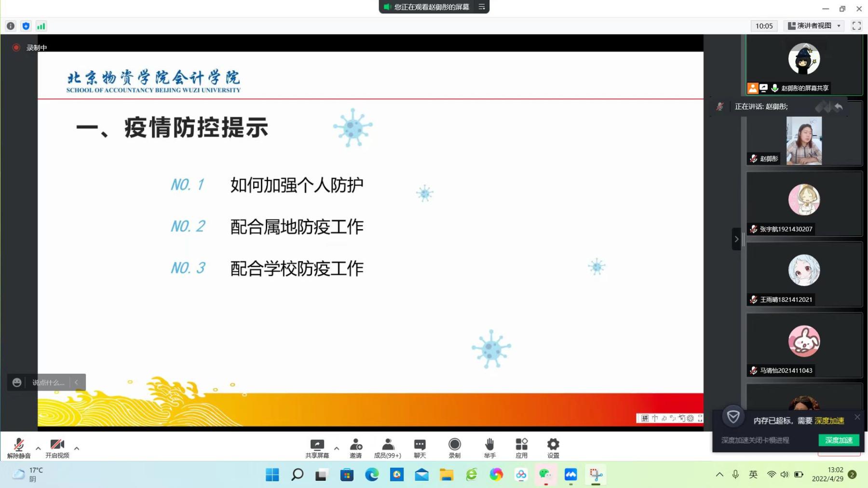Expand video options arrow beside camera

tap(77, 448)
